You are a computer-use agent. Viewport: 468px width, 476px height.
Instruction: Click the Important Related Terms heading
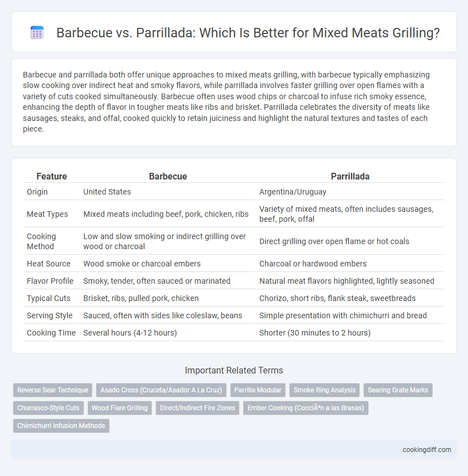click(233, 370)
